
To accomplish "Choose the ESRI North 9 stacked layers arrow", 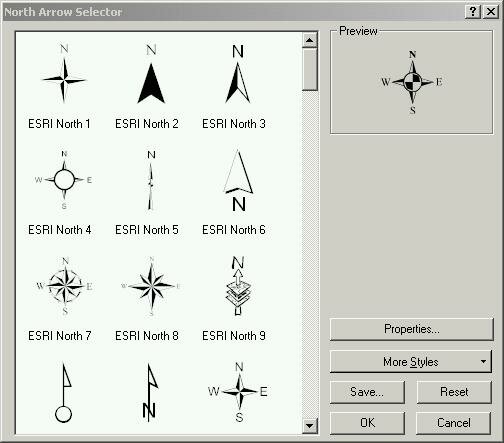I will pos(238,286).
